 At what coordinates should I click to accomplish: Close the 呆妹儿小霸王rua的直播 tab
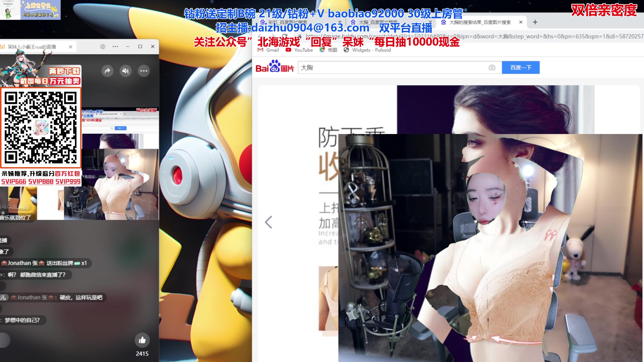click(70, 47)
